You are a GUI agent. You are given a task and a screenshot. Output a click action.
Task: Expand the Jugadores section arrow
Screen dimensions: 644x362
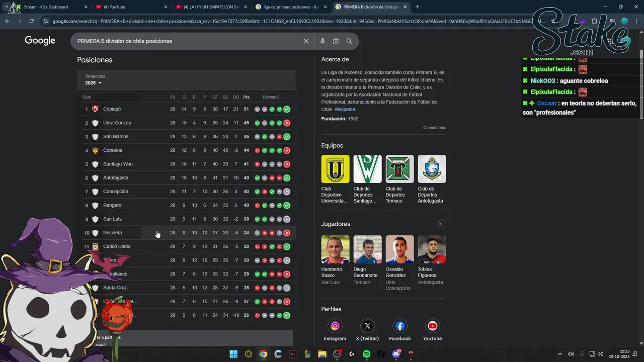point(440,224)
